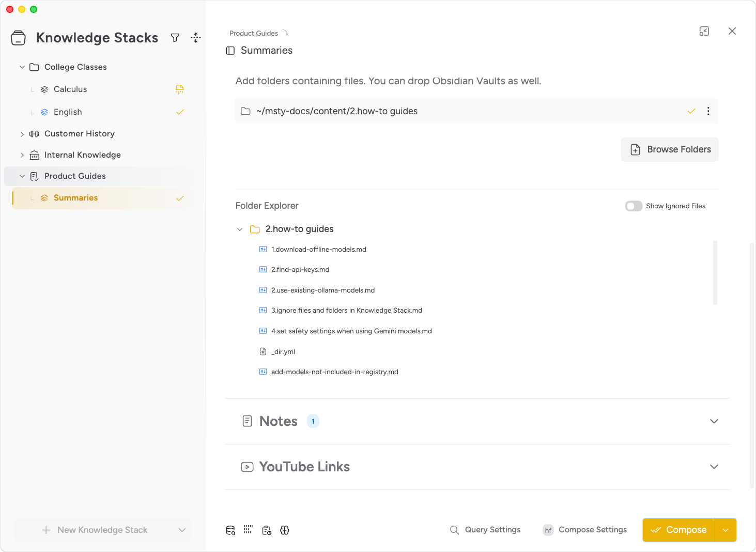
Task: Select the Calculus knowledge stack
Action: (x=70, y=89)
